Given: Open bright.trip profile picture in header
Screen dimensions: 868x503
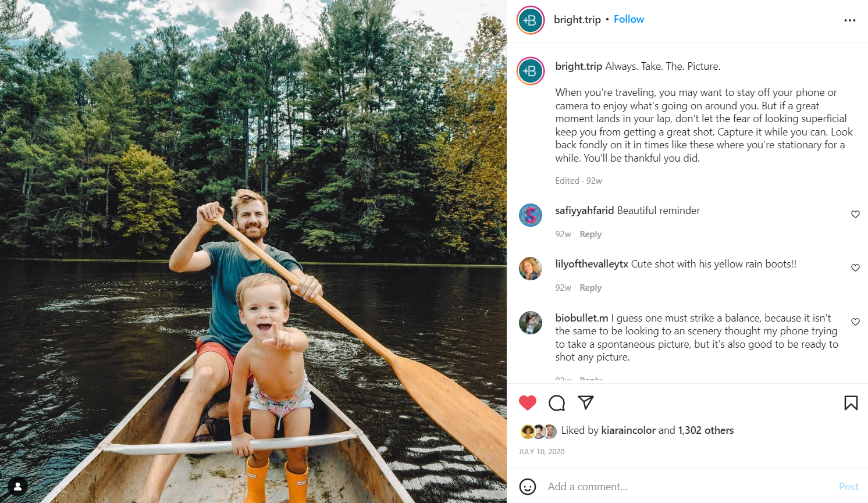Looking at the screenshot, I should (x=531, y=20).
